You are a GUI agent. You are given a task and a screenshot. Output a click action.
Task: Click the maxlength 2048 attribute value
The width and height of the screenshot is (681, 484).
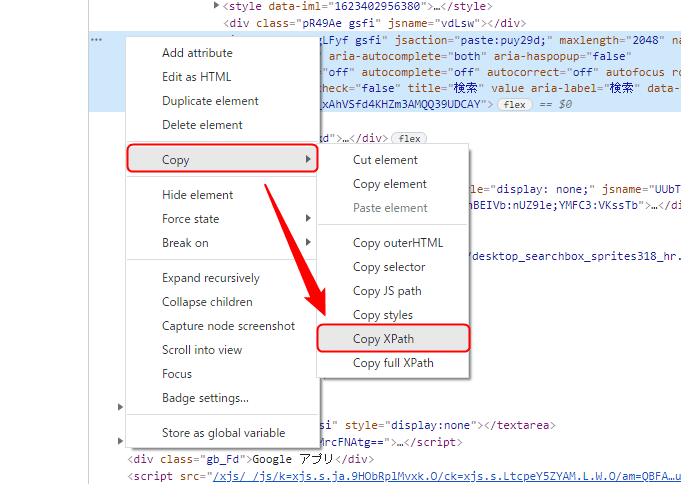[x=645, y=40]
